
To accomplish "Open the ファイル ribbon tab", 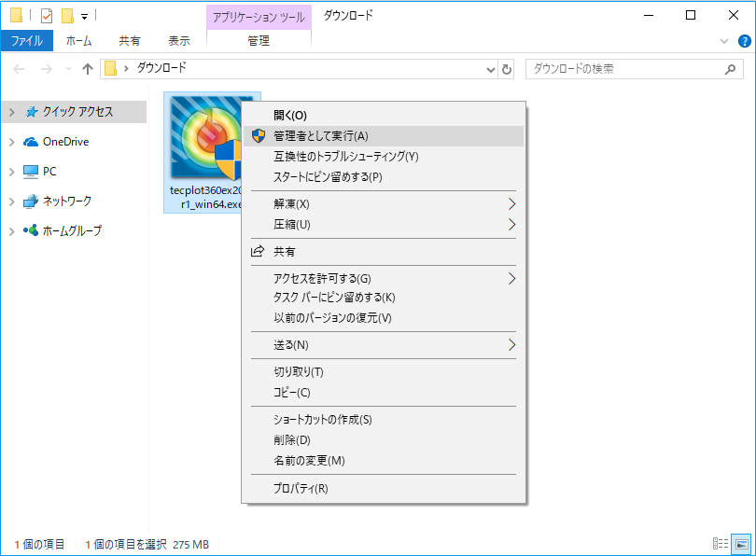I will tap(26, 41).
